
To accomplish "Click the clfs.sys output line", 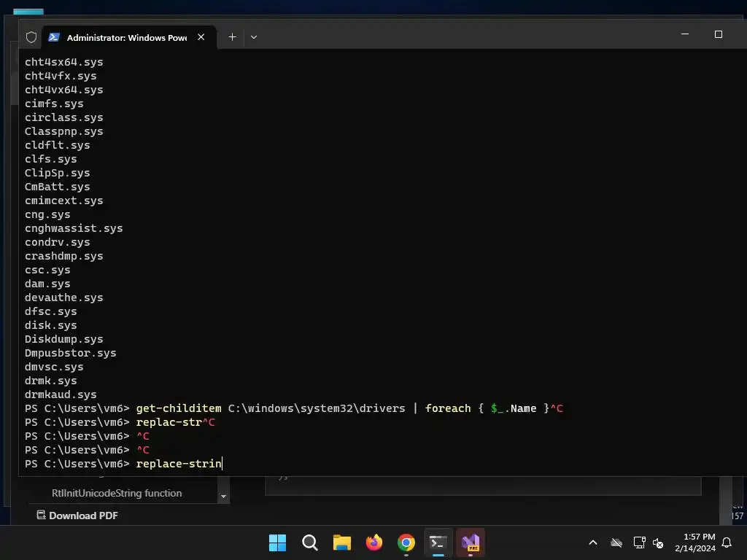I will [50, 158].
